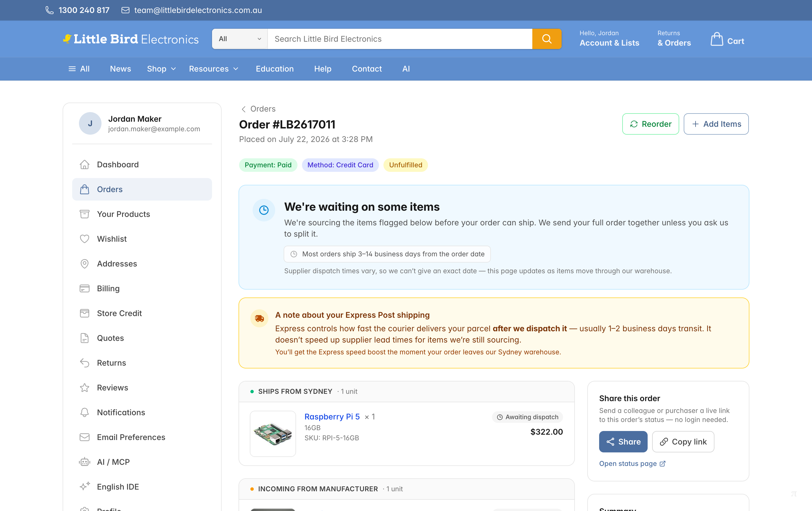The image size is (812, 511).
Task: Click the J avatar circle
Action: pos(90,123)
